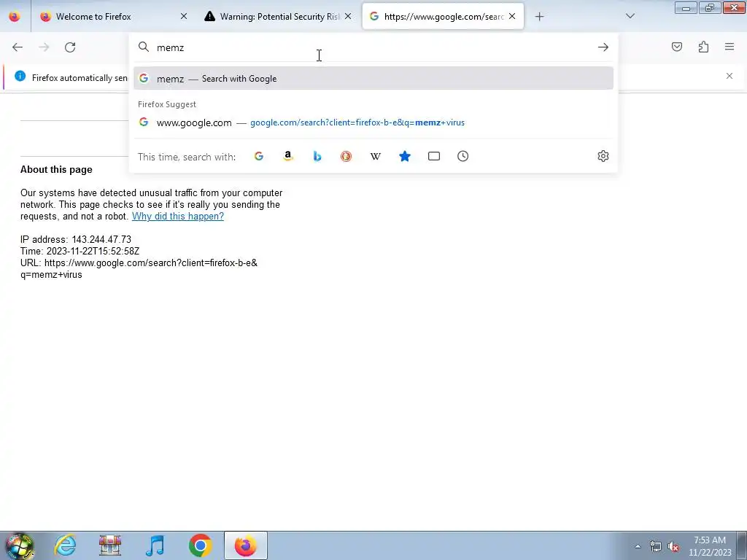Search in Bookmarks star icon
The height and width of the screenshot is (560, 747).
tap(404, 156)
